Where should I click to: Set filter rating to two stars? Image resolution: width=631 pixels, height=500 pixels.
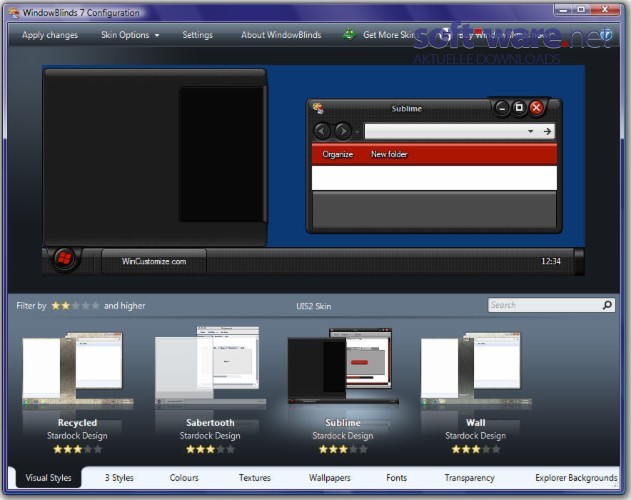point(65,306)
